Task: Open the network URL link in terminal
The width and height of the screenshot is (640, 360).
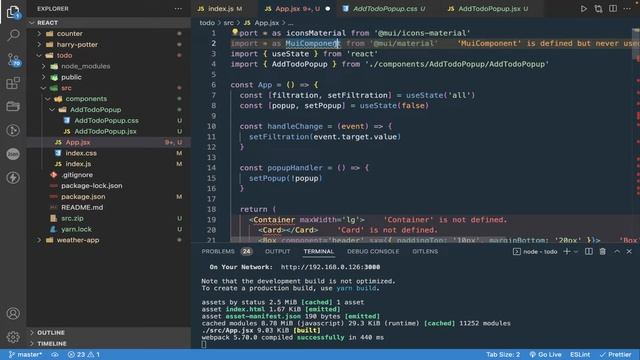Action: pyautogui.click(x=330, y=267)
